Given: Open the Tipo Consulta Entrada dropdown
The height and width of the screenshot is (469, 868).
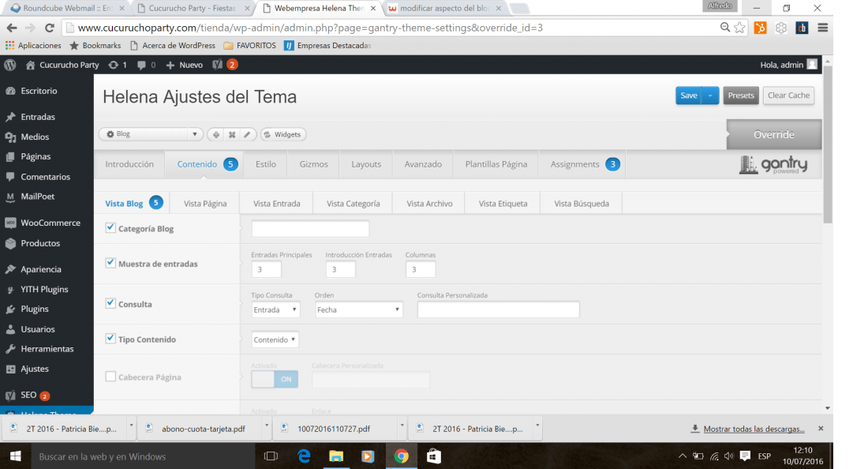Looking at the screenshot, I should click(x=275, y=310).
